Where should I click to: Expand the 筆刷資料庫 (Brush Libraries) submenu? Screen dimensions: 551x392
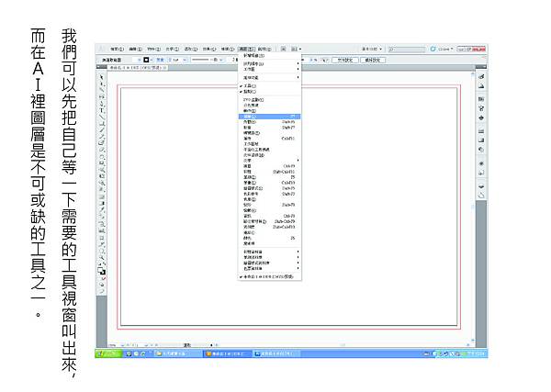[269, 257]
